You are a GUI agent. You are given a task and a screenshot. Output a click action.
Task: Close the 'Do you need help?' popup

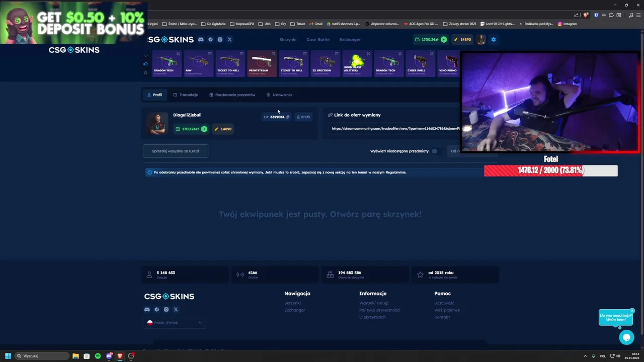(x=632, y=310)
